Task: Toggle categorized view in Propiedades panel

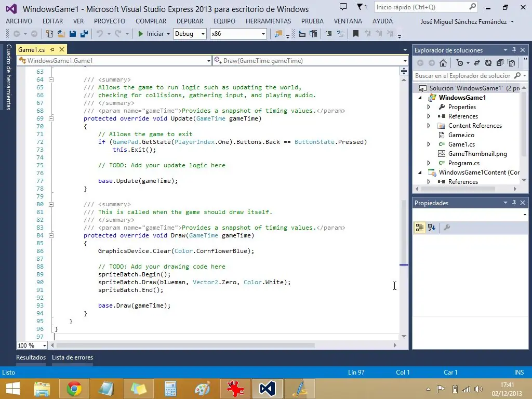Action: click(x=419, y=228)
